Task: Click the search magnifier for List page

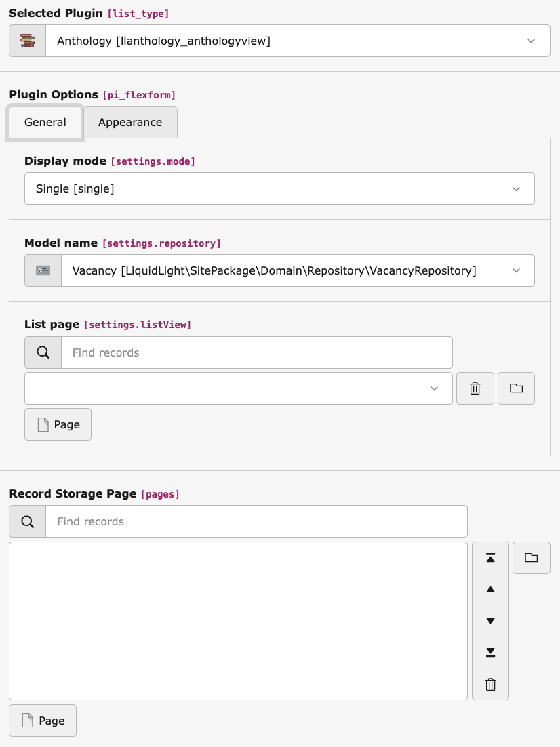Action: (43, 352)
